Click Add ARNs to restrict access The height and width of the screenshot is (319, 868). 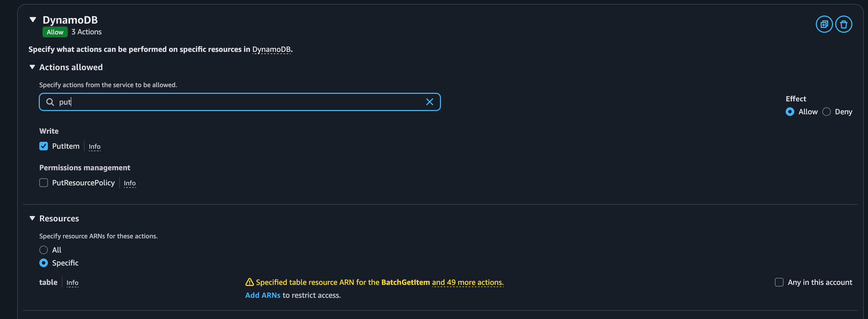pos(263,295)
